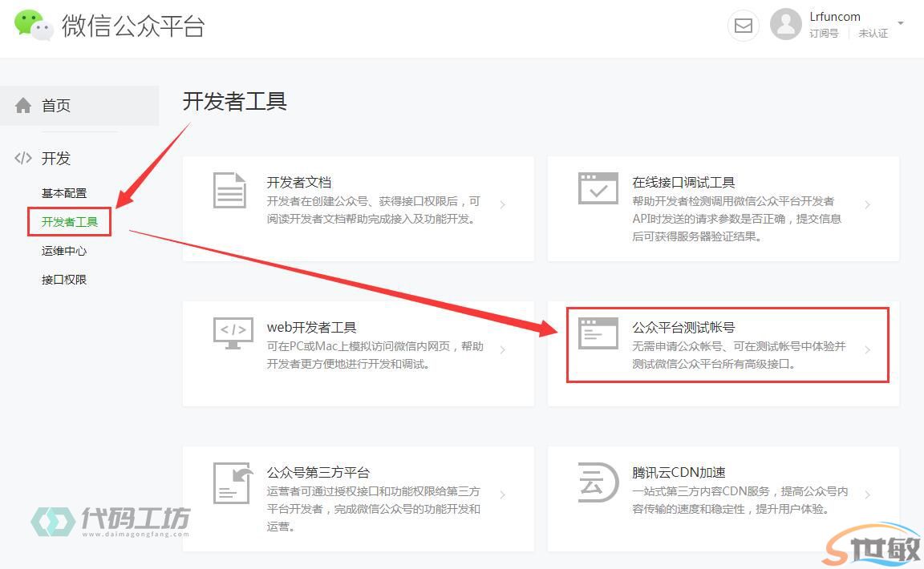Viewport: 924px width, 569px height.
Task: Click chevron on 在线接口调试工具 card
Action: (x=867, y=205)
